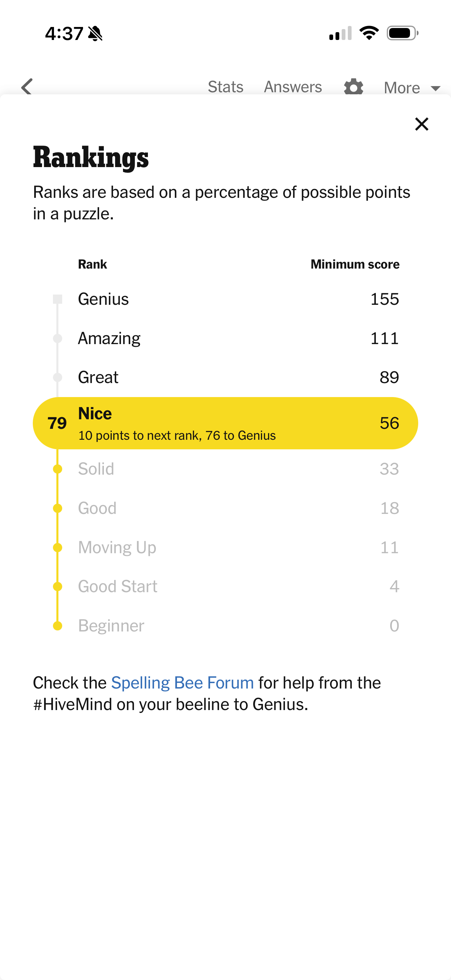Viewport: 451px width, 980px height.
Task: Tap the Great rank dot marker
Action: point(57,377)
